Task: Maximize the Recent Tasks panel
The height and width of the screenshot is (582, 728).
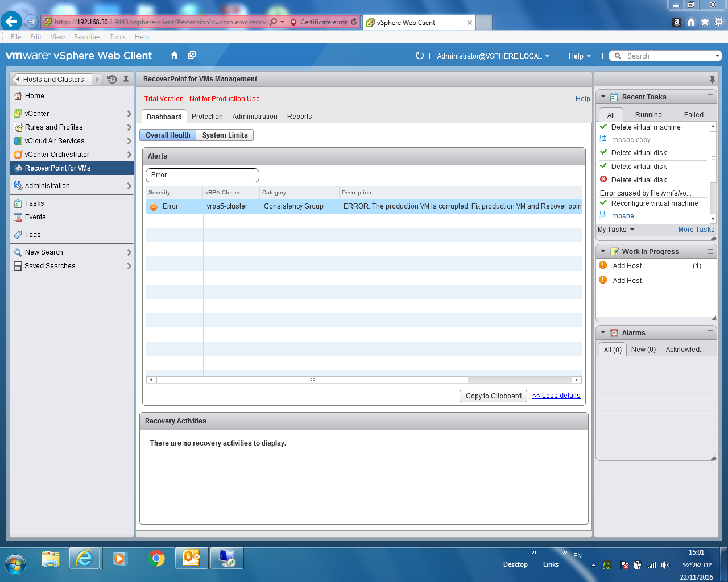Action: [x=710, y=97]
